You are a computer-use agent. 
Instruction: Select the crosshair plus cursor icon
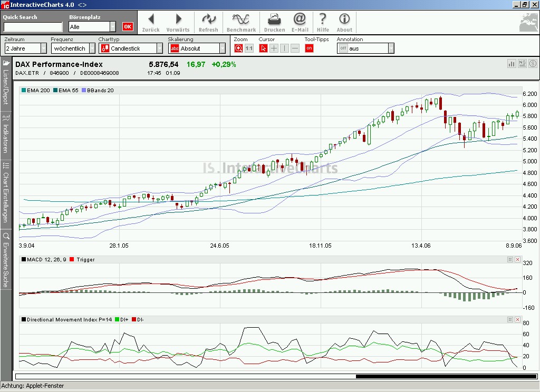(274, 48)
